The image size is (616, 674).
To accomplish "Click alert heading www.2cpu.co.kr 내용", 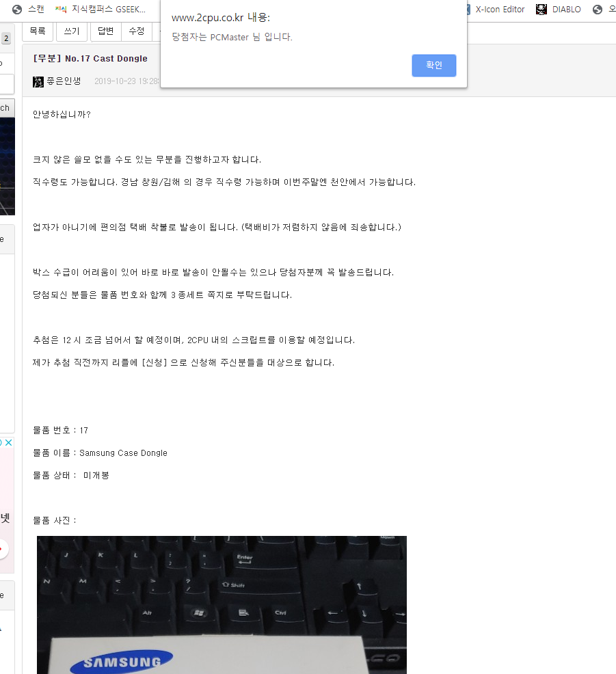I will (221, 18).
